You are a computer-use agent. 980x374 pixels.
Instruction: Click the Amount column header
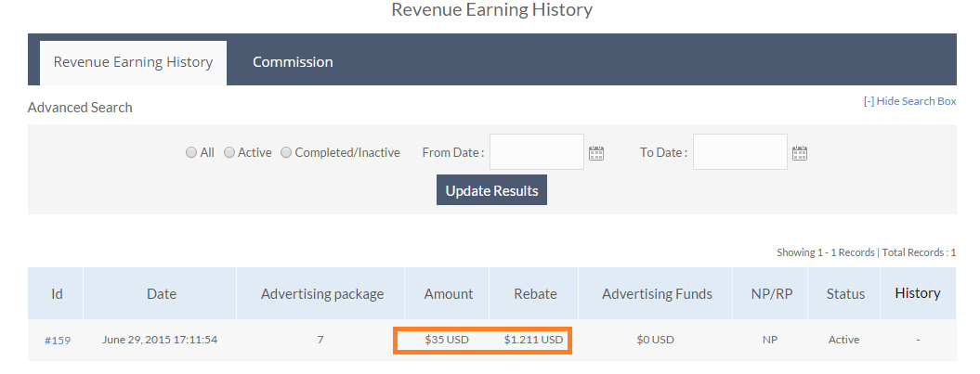click(448, 294)
